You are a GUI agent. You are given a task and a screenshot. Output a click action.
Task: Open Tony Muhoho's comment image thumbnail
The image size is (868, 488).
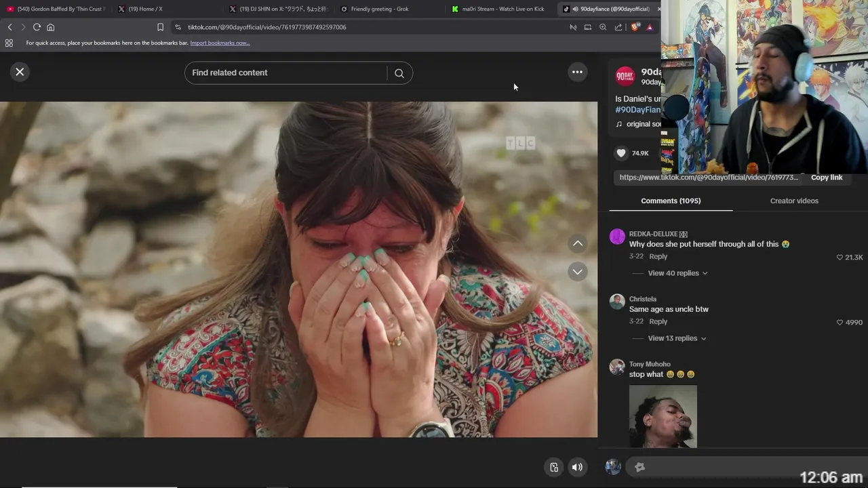click(663, 416)
